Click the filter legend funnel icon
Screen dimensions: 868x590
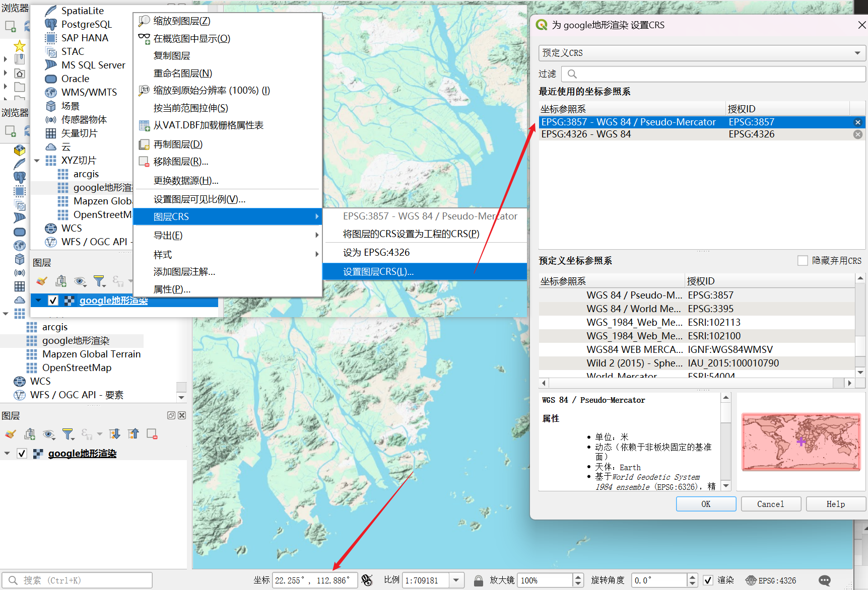pyautogui.click(x=68, y=434)
